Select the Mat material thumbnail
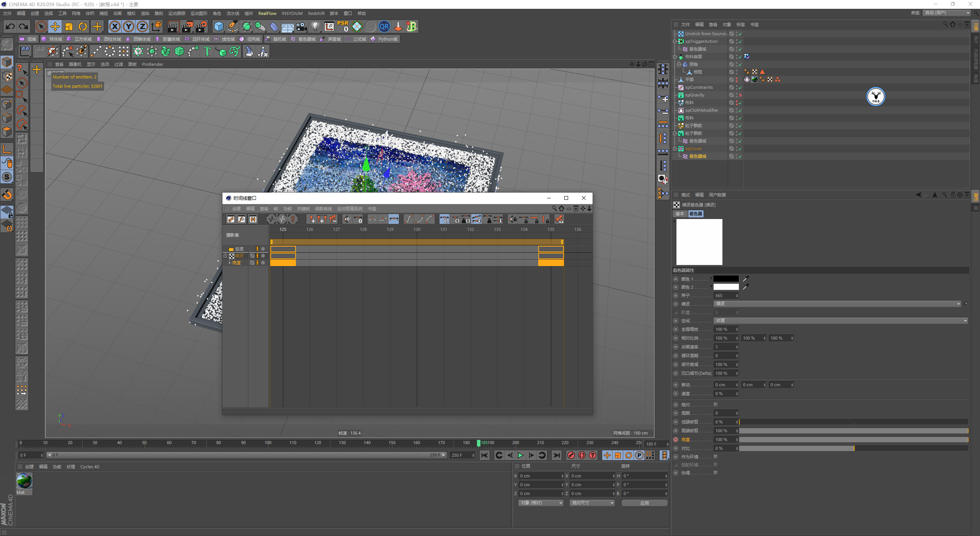Image resolution: width=980 pixels, height=536 pixels. pyautogui.click(x=24, y=481)
